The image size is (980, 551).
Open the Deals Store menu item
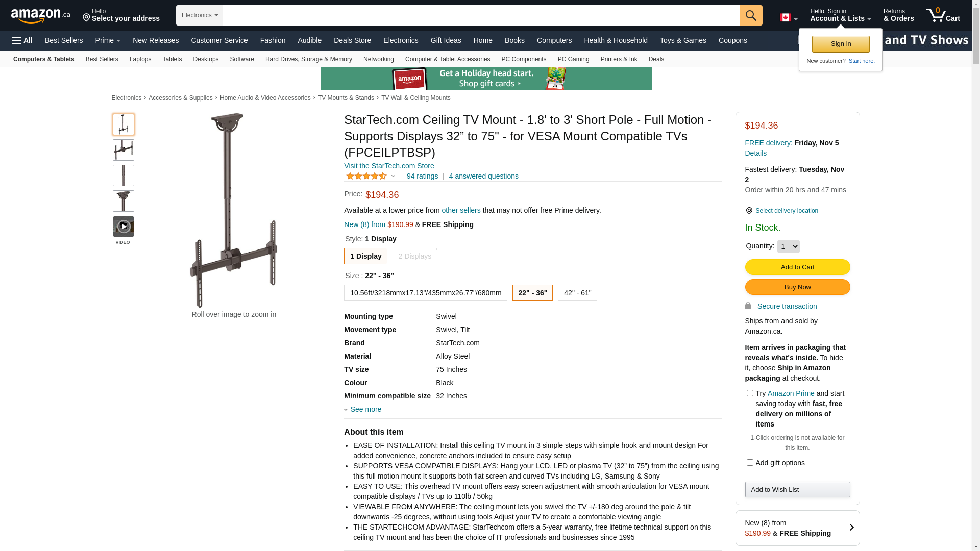352,40
